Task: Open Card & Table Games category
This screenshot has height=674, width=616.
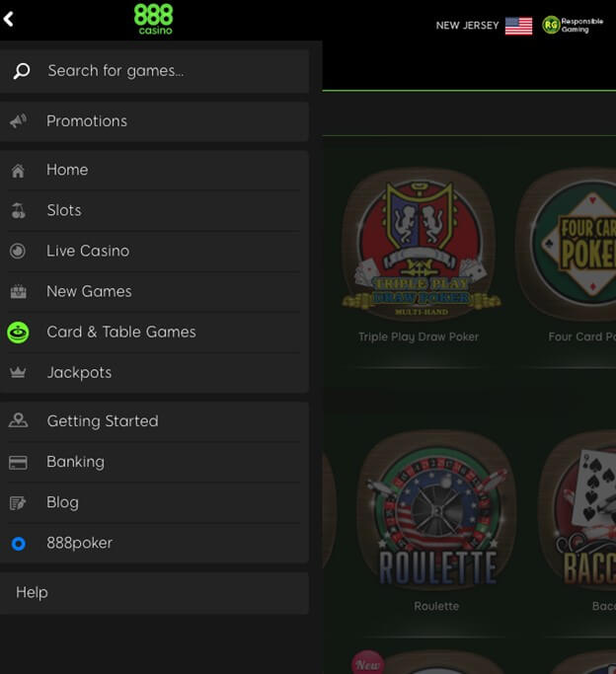Action: 154,333
